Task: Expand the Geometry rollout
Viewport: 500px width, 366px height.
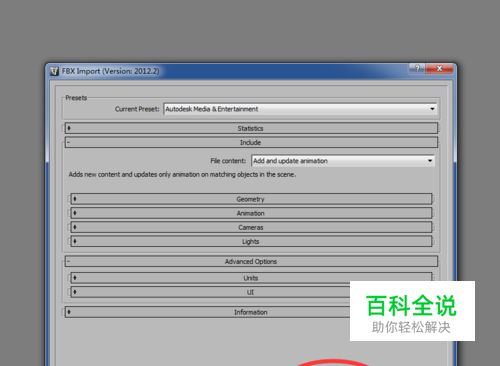Action: tap(251, 199)
